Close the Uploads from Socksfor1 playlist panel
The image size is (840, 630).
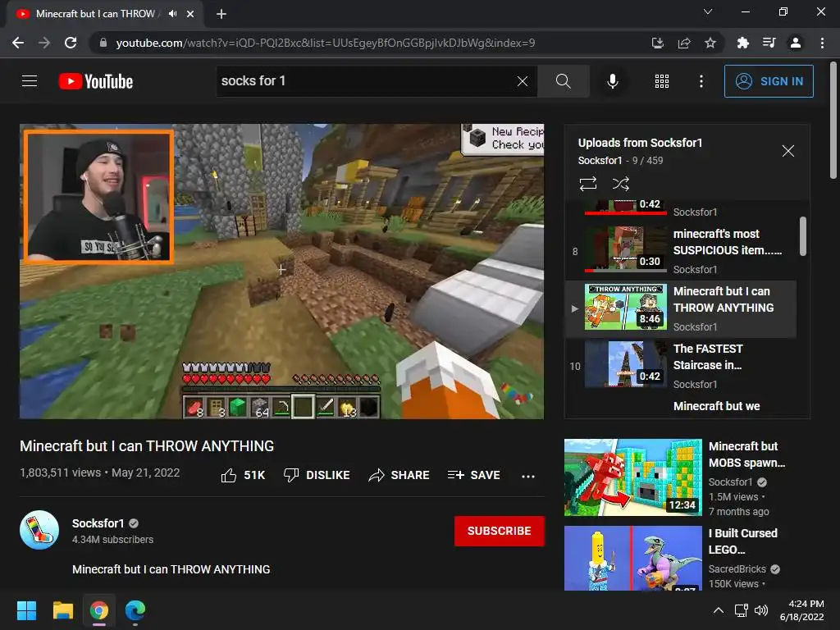[787, 151]
